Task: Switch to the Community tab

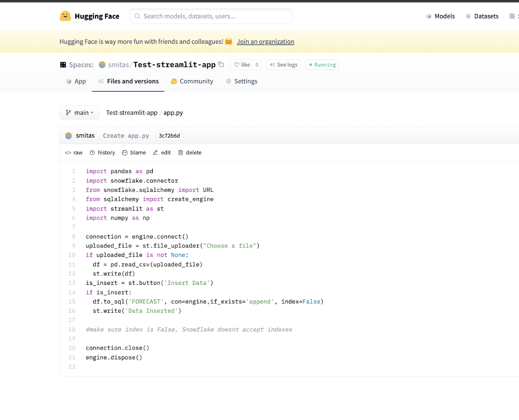Action: pos(192,81)
